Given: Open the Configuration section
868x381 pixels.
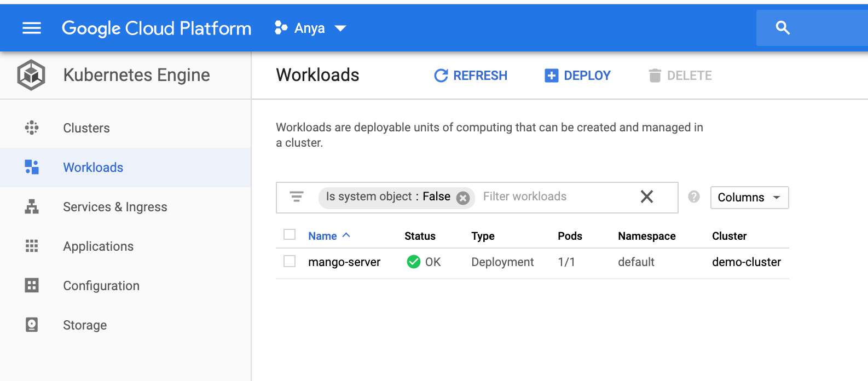Looking at the screenshot, I should [x=125, y=286].
